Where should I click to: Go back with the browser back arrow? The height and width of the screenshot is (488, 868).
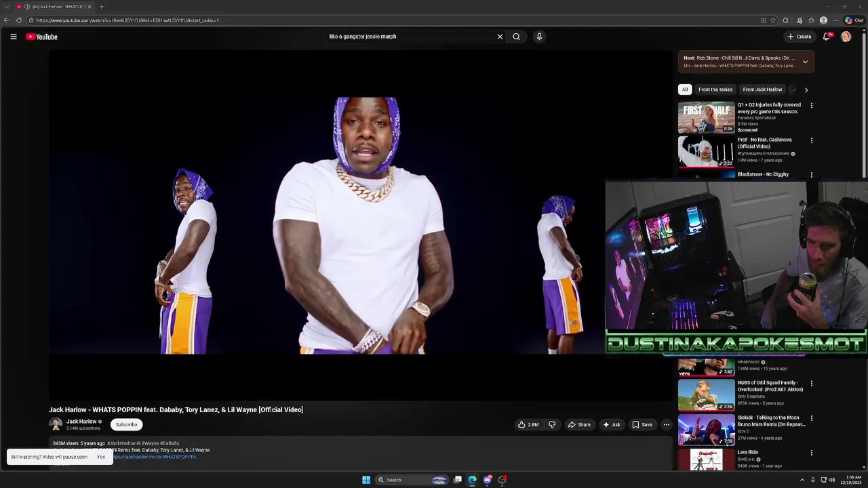pyautogui.click(x=7, y=20)
